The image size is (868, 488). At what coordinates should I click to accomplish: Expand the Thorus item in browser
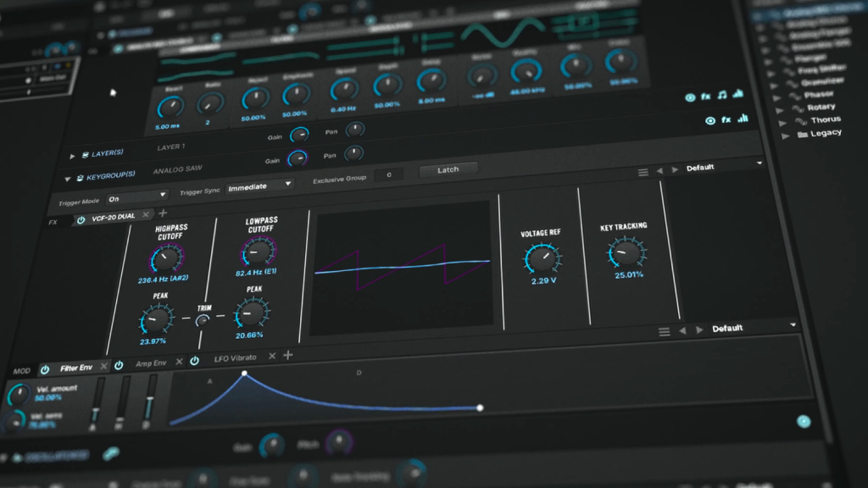[x=782, y=123]
